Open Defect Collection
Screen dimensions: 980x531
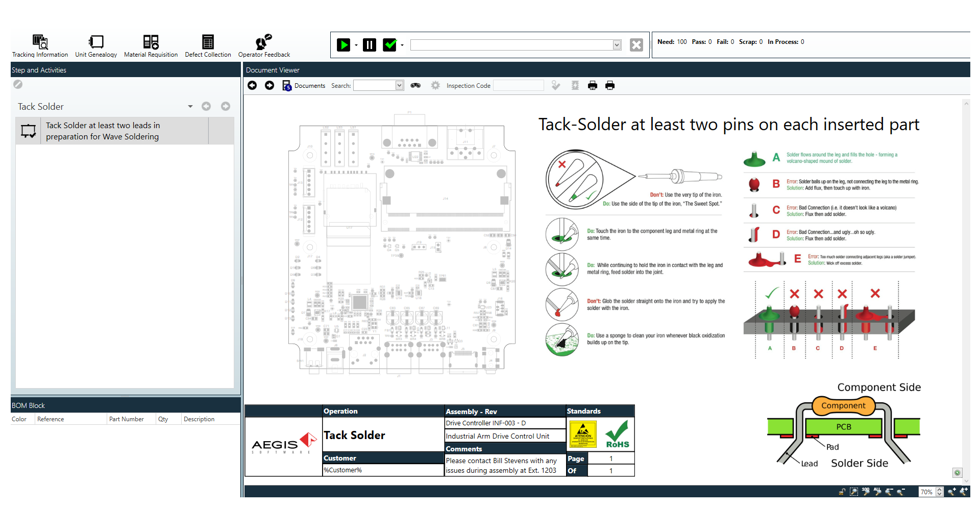pyautogui.click(x=208, y=46)
